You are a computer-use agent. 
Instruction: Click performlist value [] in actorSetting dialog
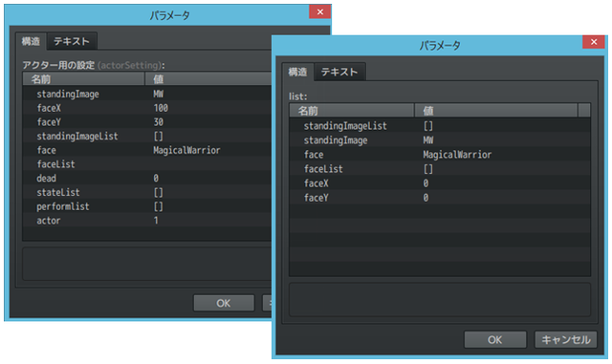(x=158, y=206)
